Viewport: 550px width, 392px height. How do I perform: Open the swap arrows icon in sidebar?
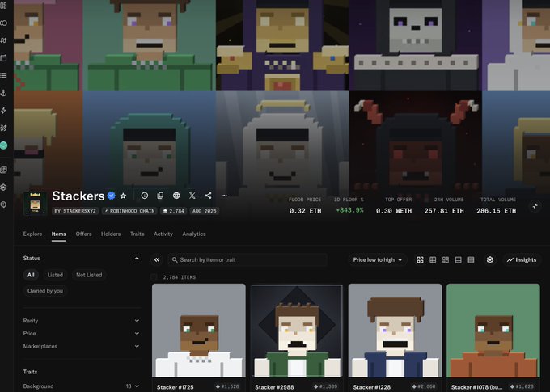coord(3,40)
